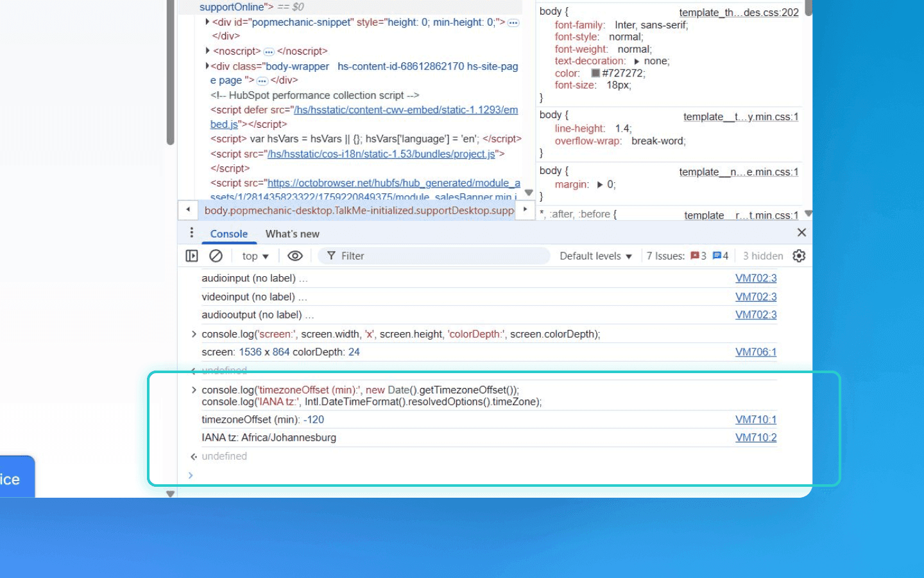Click the Styles pane scroll-down arrow
924x578 pixels.
tap(809, 213)
